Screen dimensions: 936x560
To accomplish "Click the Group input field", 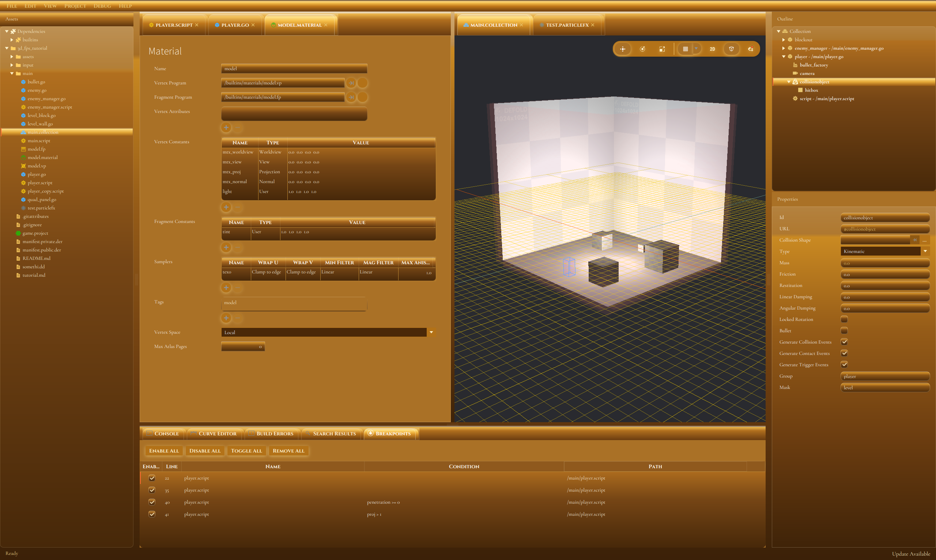I will point(884,376).
